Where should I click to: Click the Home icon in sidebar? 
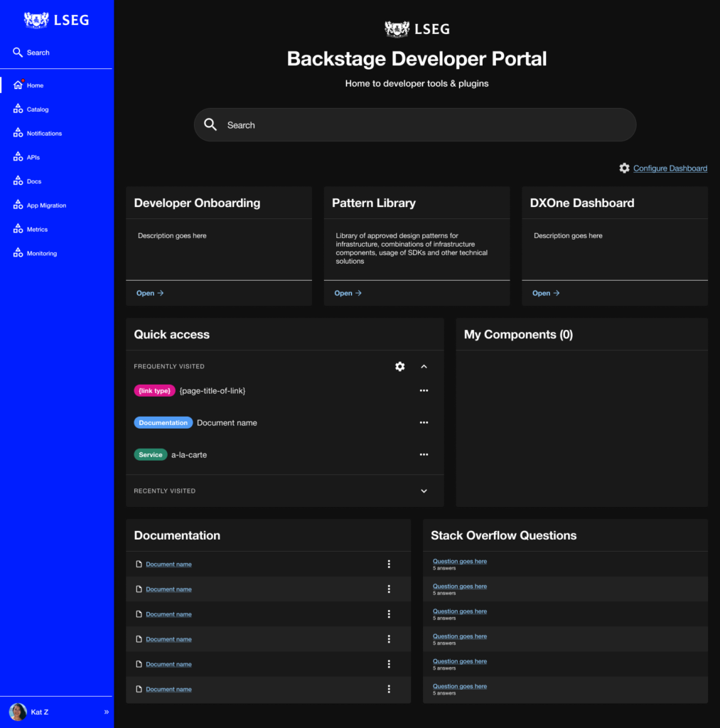coord(18,85)
